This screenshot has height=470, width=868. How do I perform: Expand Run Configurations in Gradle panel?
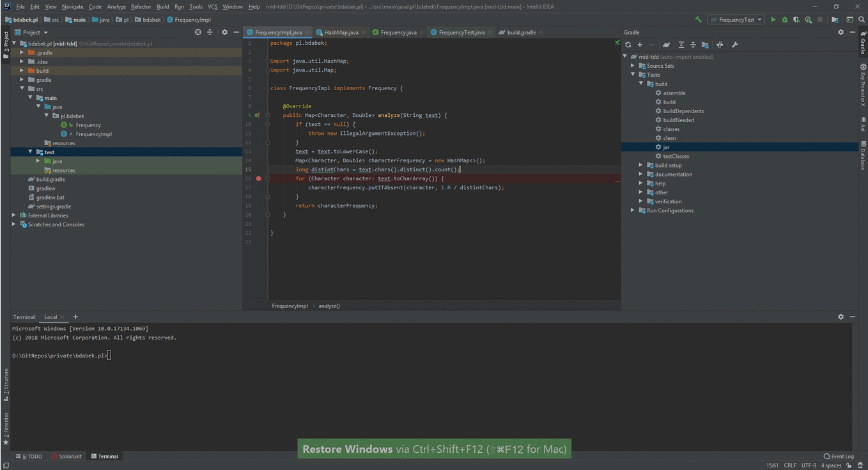[x=633, y=210]
